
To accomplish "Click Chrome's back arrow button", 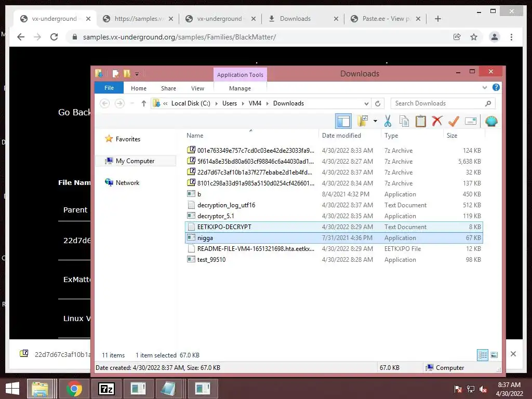I will point(21,37).
